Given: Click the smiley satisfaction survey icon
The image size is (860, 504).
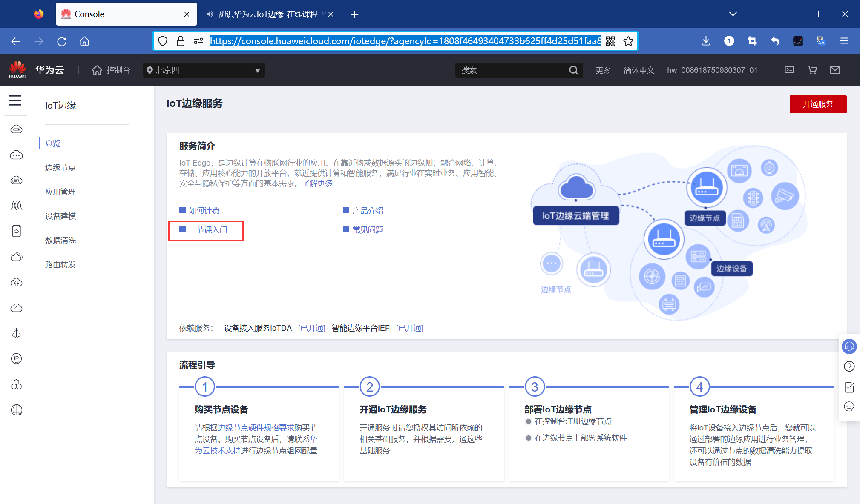Looking at the screenshot, I should (849, 407).
